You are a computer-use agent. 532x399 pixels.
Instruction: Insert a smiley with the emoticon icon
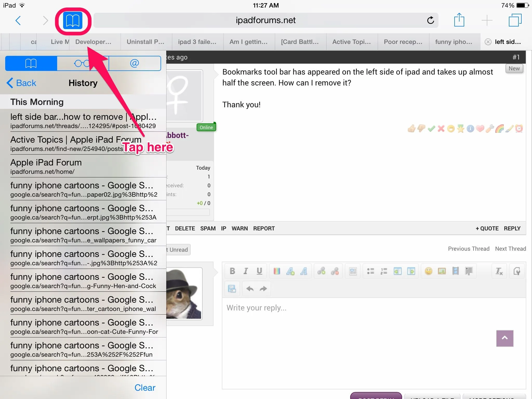[428, 271]
